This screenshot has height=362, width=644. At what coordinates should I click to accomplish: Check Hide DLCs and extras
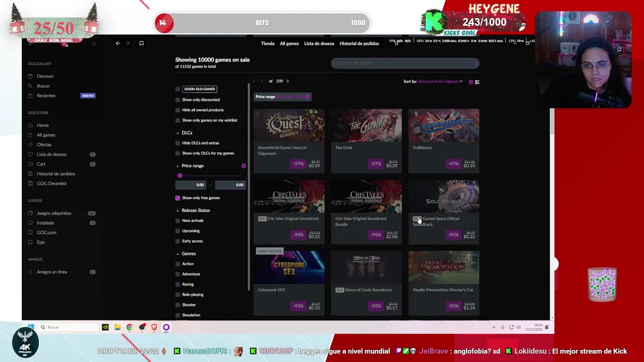(x=178, y=143)
